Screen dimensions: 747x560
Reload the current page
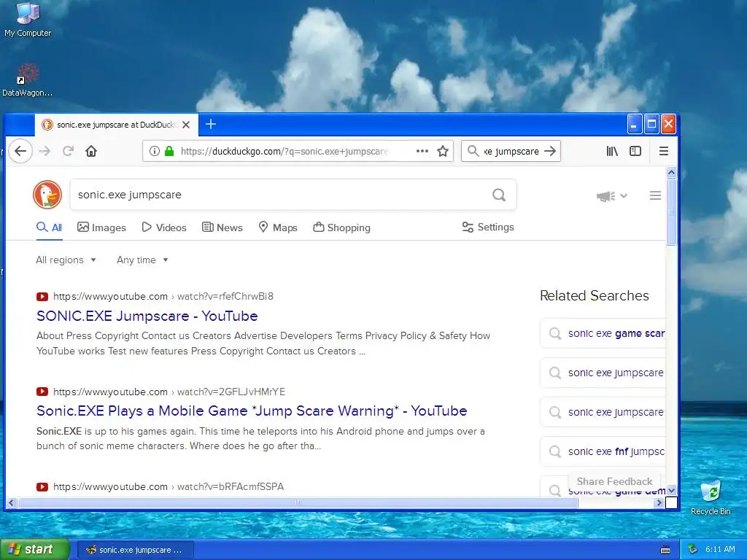[68, 151]
